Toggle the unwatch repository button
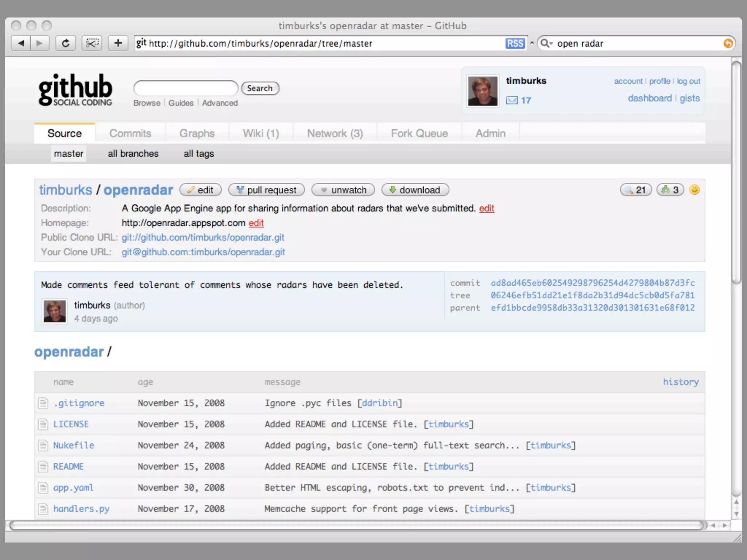747x560 pixels. (343, 190)
